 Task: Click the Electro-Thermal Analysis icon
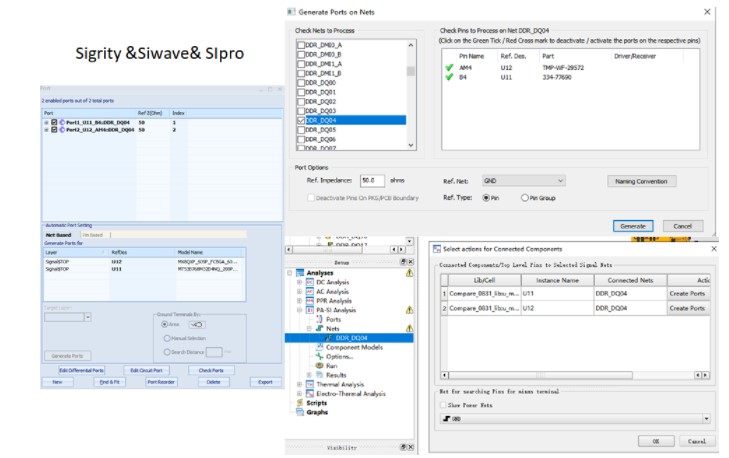coord(310,394)
